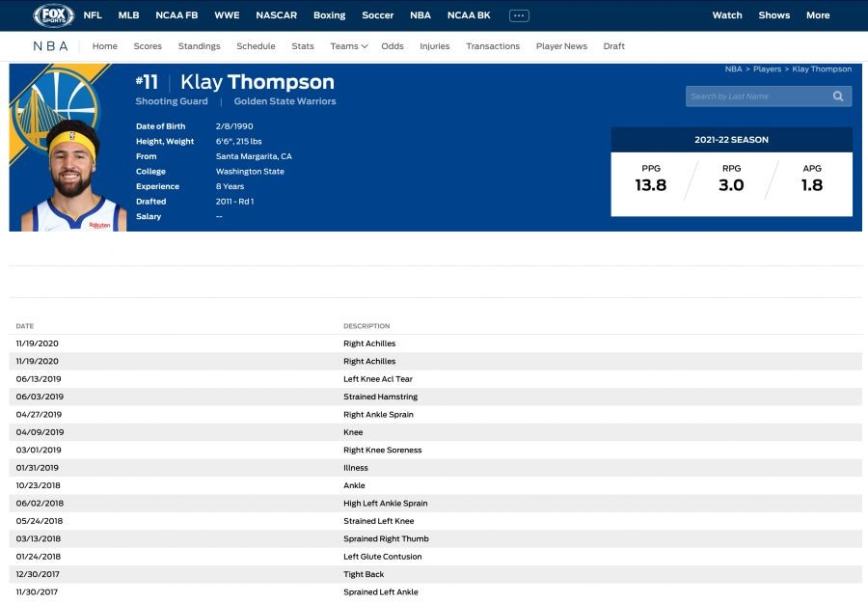Image resolution: width=868 pixels, height=603 pixels.
Task: Select the Right Ankle Sprain entry
Action: click(378, 415)
